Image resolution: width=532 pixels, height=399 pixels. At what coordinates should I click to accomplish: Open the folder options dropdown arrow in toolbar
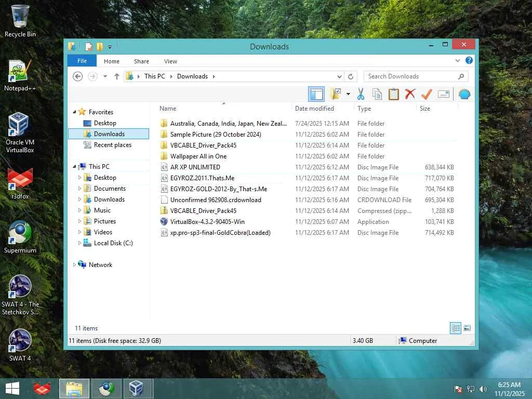pos(348,94)
